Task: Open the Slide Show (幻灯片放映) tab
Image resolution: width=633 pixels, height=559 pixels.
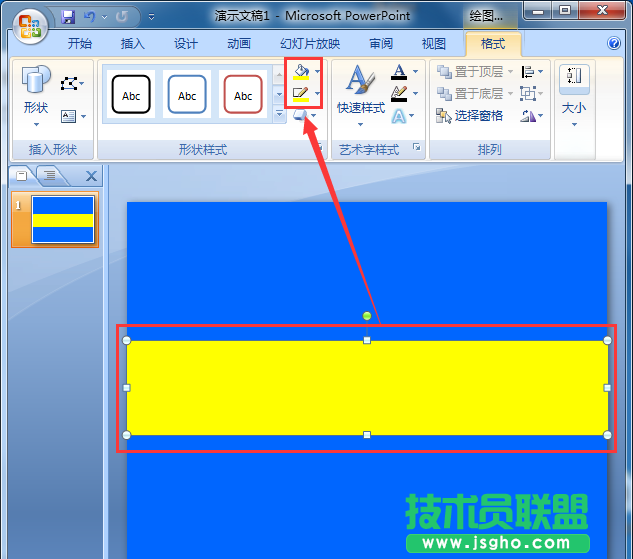Action: click(310, 44)
